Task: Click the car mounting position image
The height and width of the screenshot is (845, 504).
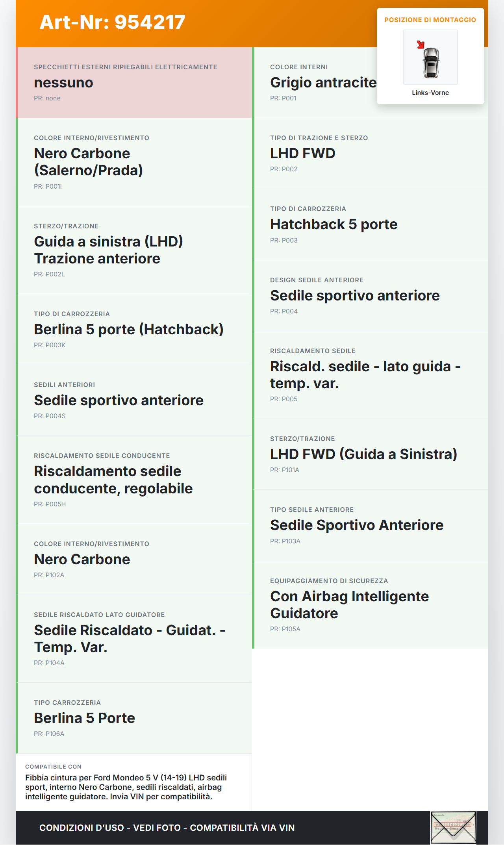Action: pos(430,57)
